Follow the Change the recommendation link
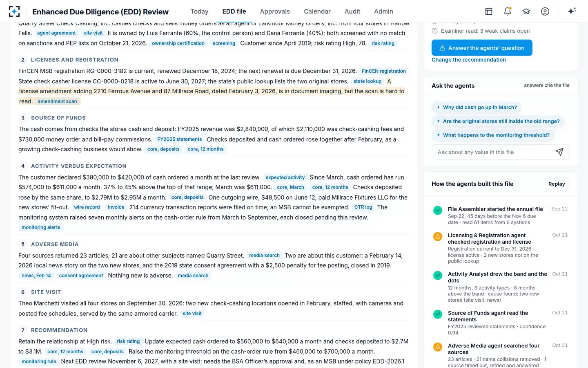588x368 pixels. coord(469,60)
